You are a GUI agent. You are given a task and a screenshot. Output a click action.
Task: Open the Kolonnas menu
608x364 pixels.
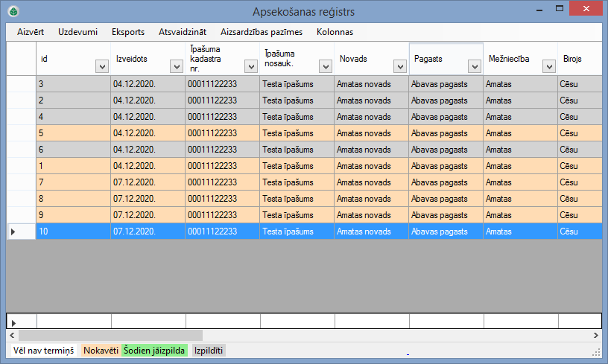335,32
